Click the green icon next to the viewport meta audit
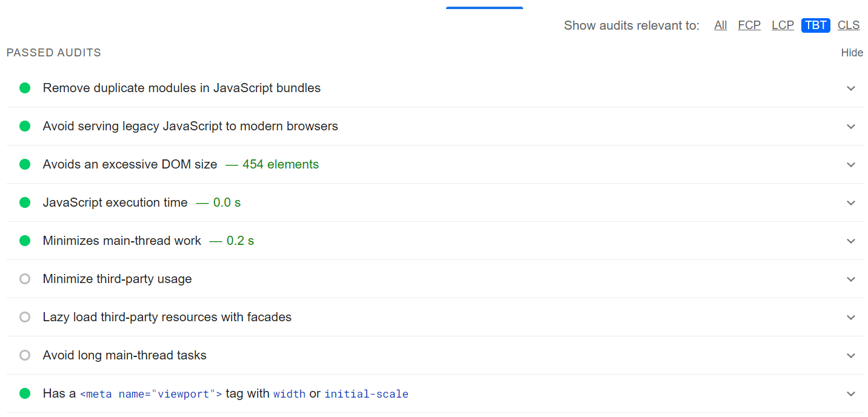 click(25, 393)
